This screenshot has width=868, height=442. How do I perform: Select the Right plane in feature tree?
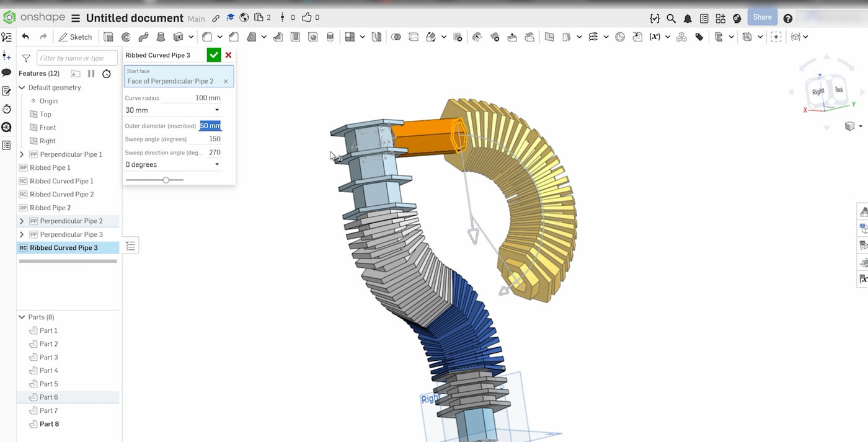(48, 141)
